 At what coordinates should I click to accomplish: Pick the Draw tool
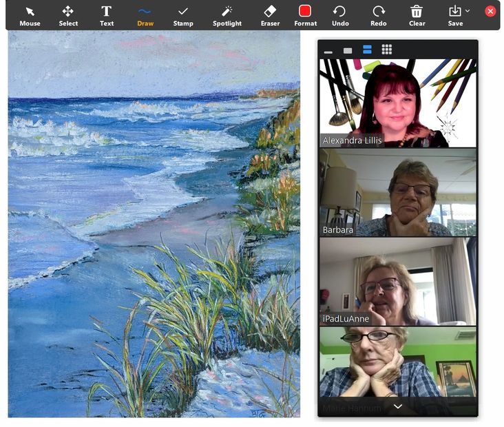tap(145, 15)
